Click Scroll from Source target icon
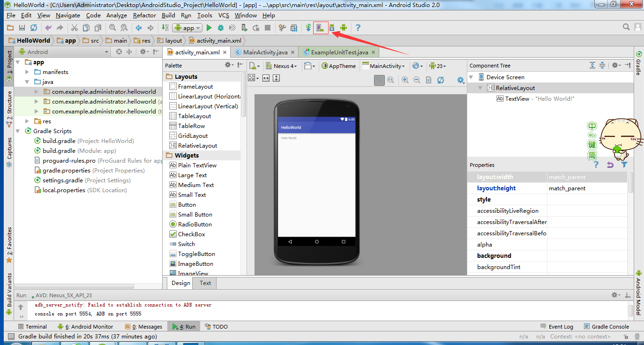 119,52
